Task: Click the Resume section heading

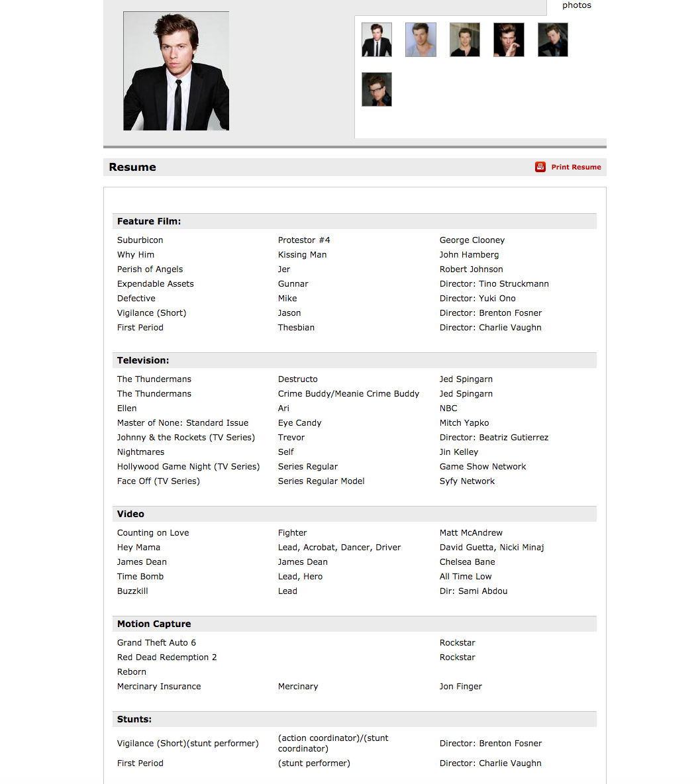Action: click(132, 167)
